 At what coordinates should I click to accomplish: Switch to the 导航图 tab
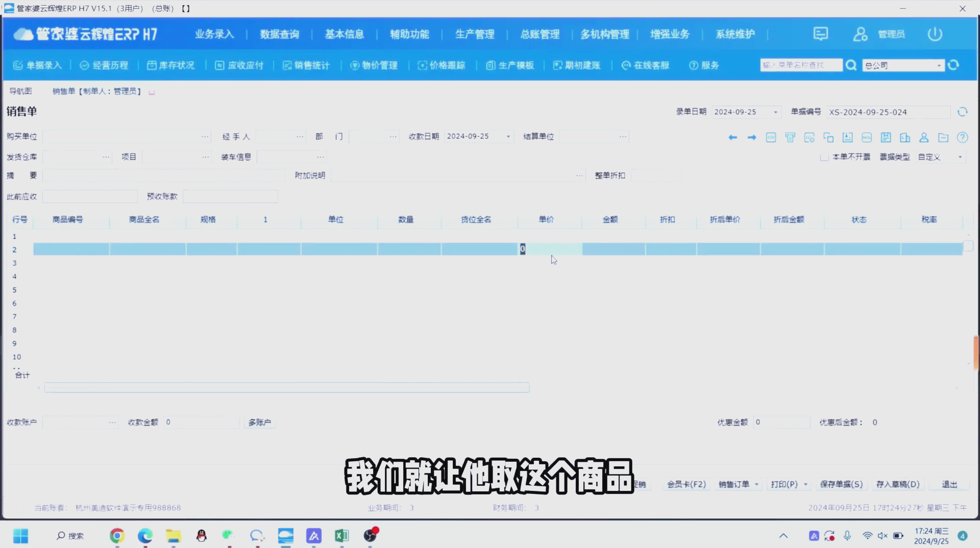[x=20, y=91]
